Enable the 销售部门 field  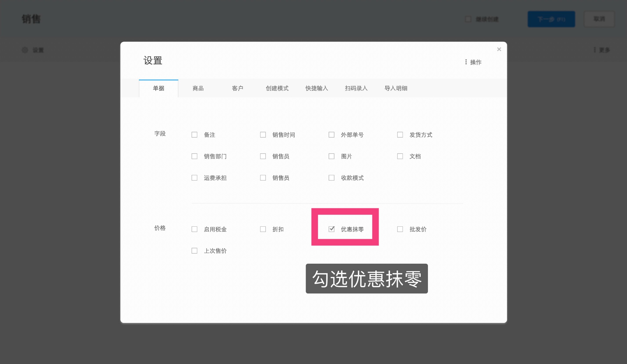(x=194, y=156)
